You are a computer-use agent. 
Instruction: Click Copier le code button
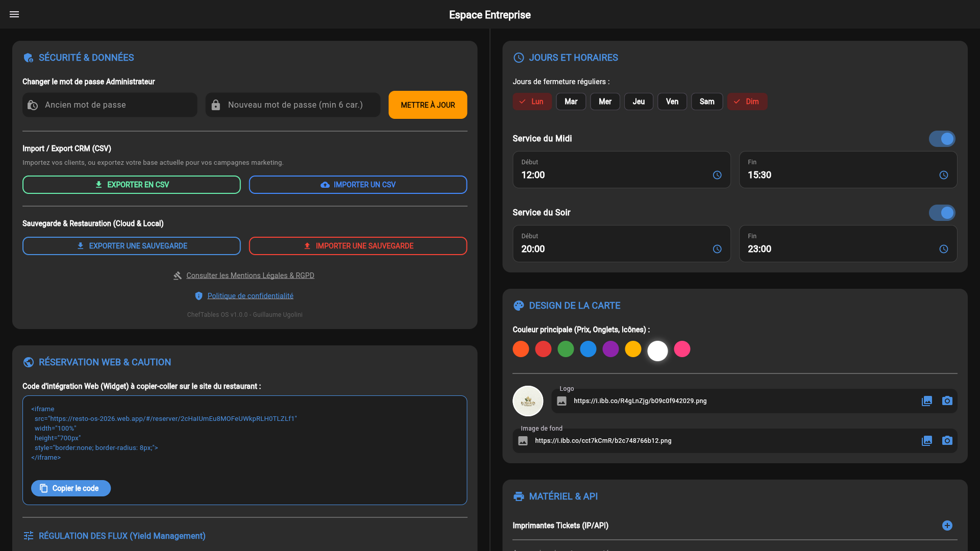(71, 488)
